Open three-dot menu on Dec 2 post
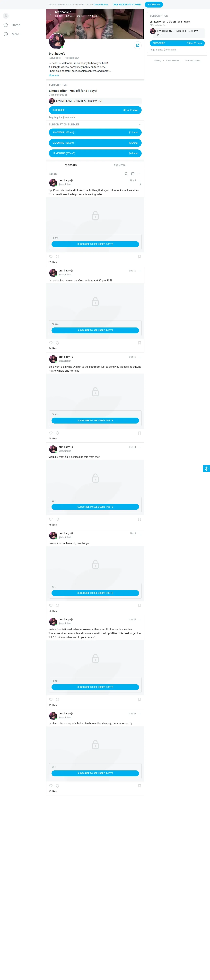The image size is (210, 980). click(x=140, y=533)
